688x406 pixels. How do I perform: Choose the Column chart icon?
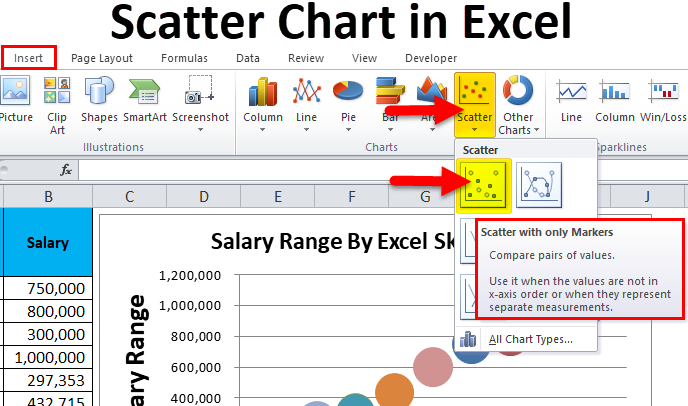click(x=263, y=91)
